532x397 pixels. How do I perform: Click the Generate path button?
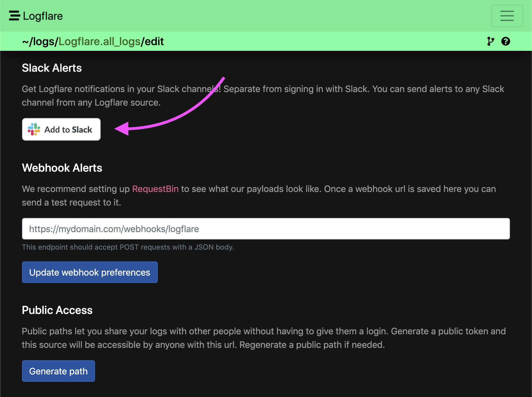point(58,371)
